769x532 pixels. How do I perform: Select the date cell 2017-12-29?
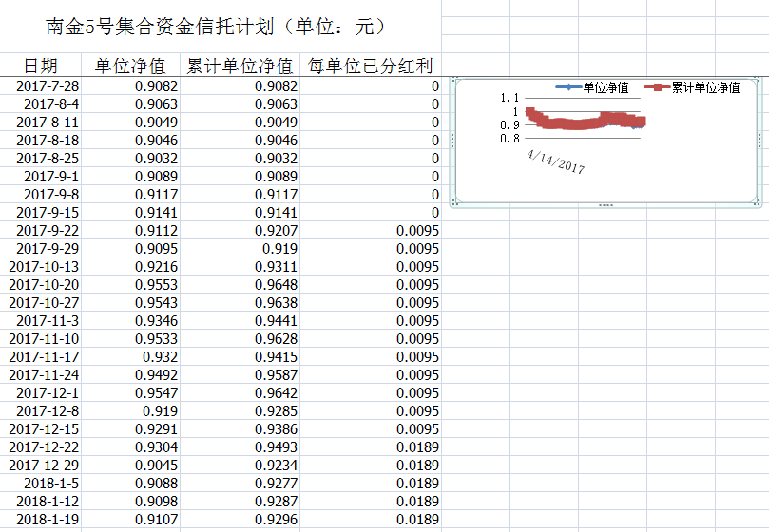[x=45, y=465]
